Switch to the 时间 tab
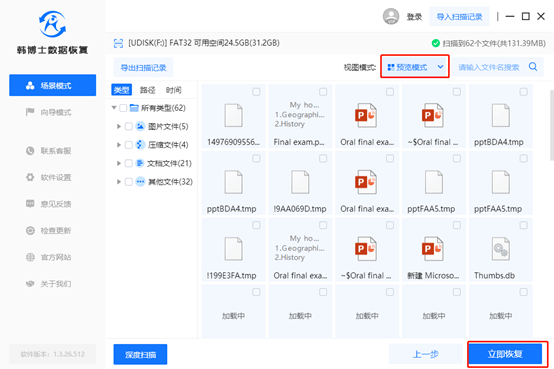The image size is (554, 369). click(173, 90)
